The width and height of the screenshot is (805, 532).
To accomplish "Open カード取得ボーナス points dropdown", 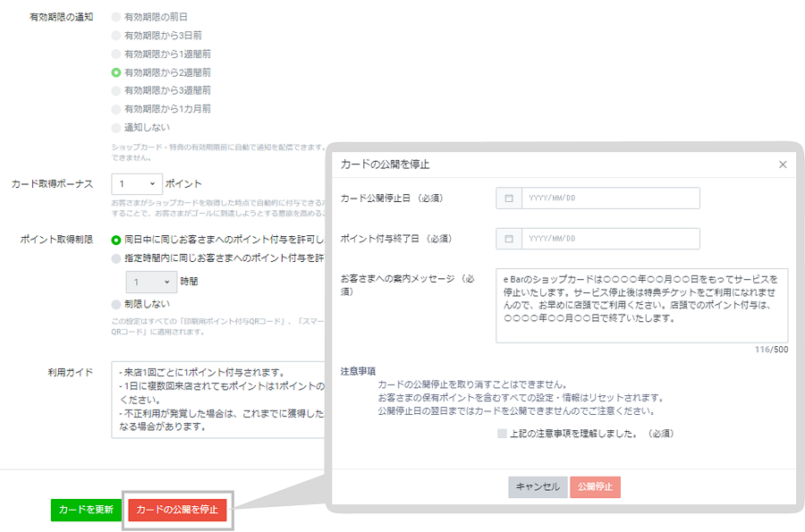I will pyautogui.click(x=137, y=184).
